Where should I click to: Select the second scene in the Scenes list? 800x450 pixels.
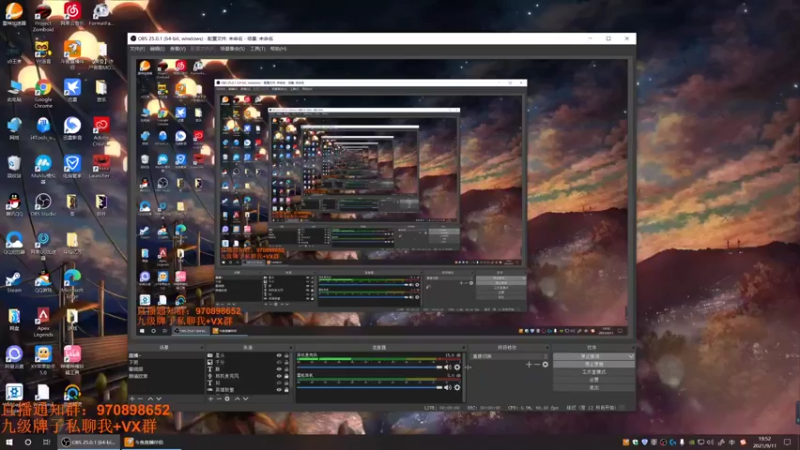[x=166, y=362]
